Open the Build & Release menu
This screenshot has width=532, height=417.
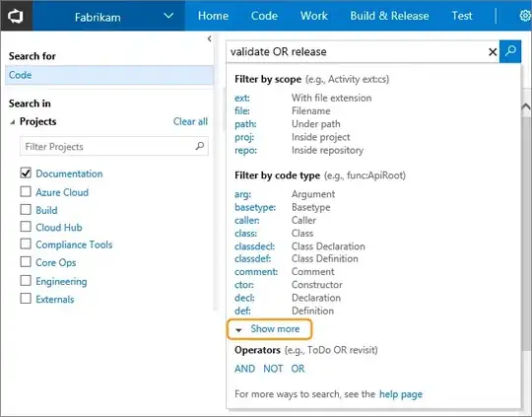pyautogui.click(x=389, y=16)
